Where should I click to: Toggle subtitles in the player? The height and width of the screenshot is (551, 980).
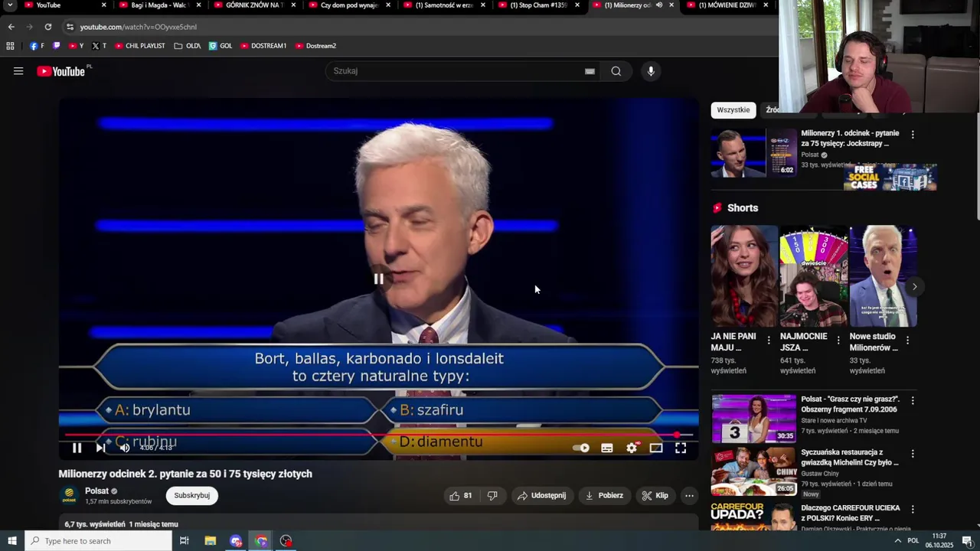click(607, 448)
